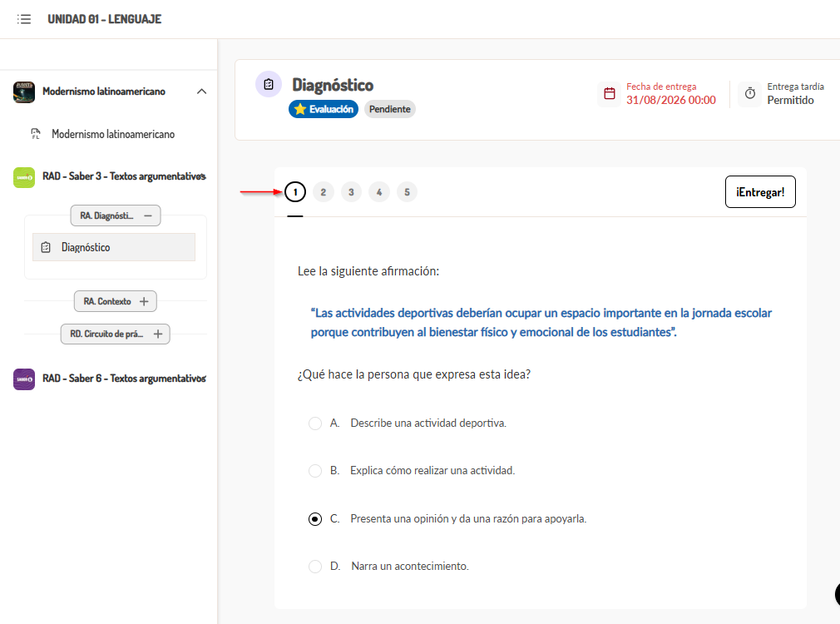Collapse the Modernismo latinoamericano section chevron
This screenshot has width=840, height=624.
(x=201, y=92)
